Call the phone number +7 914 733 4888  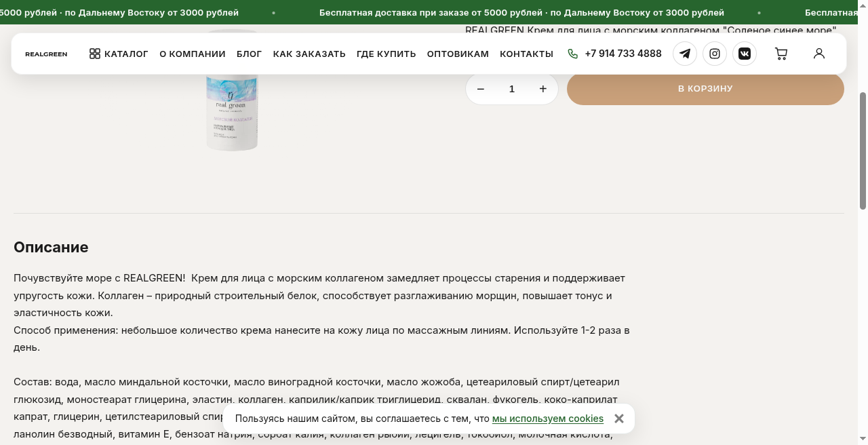614,54
